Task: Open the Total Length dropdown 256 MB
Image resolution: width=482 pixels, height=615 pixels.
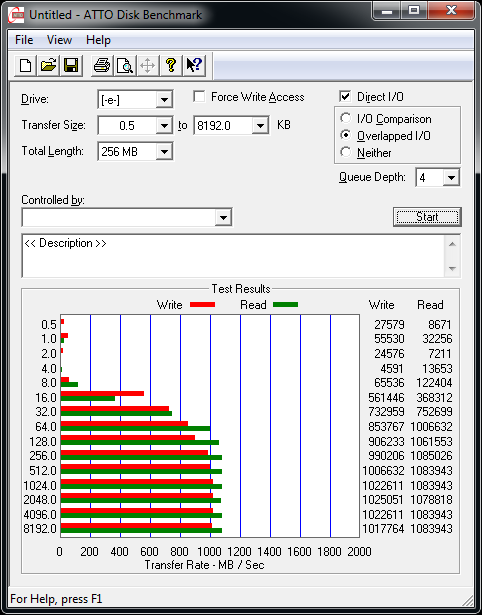Action: click(x=164, y=151)
